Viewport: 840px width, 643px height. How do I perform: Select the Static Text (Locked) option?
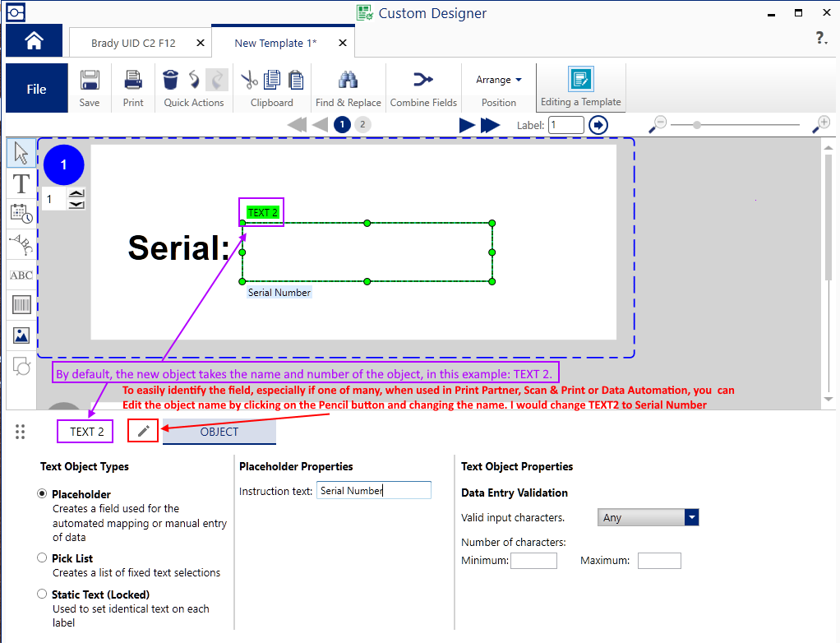point(42,594)
